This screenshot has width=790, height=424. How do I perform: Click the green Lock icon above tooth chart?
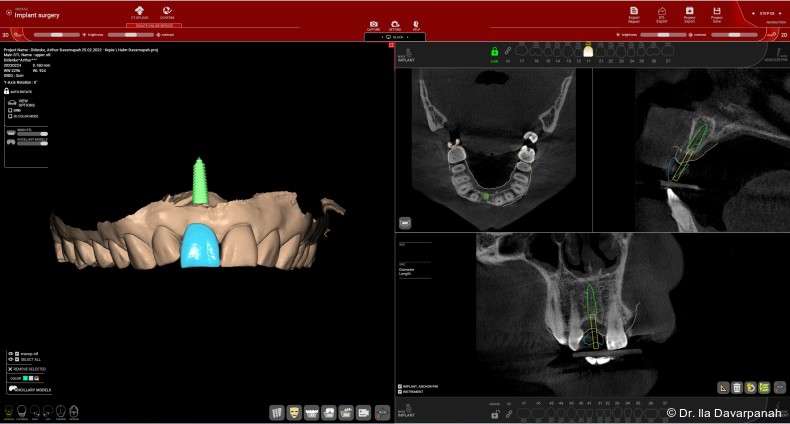pos(494,51)
